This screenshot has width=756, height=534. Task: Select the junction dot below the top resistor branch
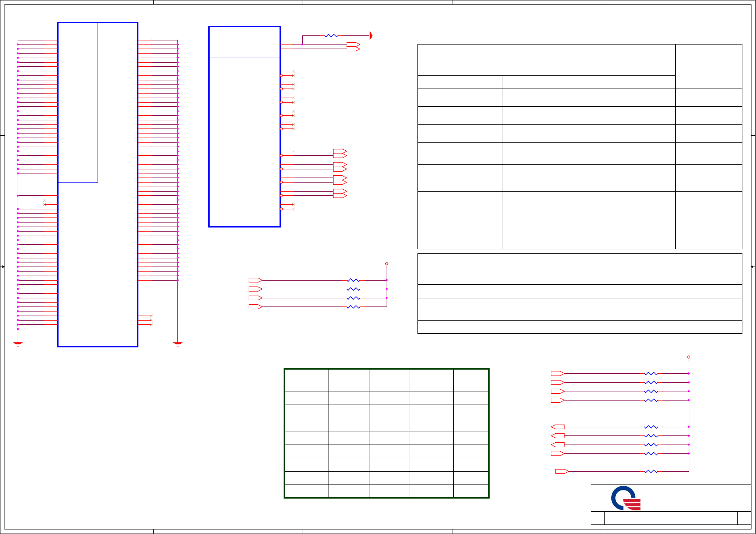click(x=302, y=44)
